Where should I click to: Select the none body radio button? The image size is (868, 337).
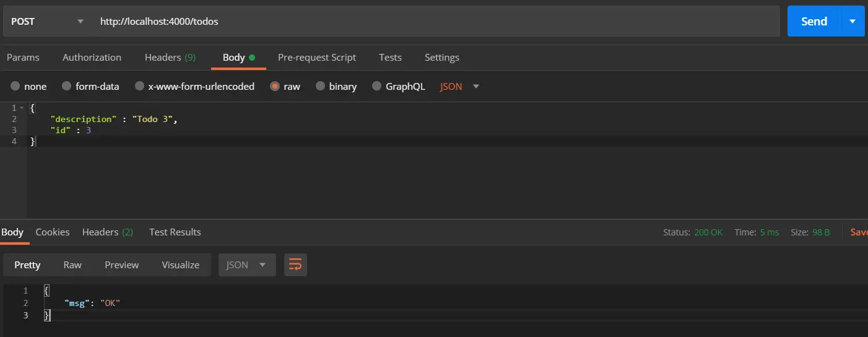[x=15, y=87]
